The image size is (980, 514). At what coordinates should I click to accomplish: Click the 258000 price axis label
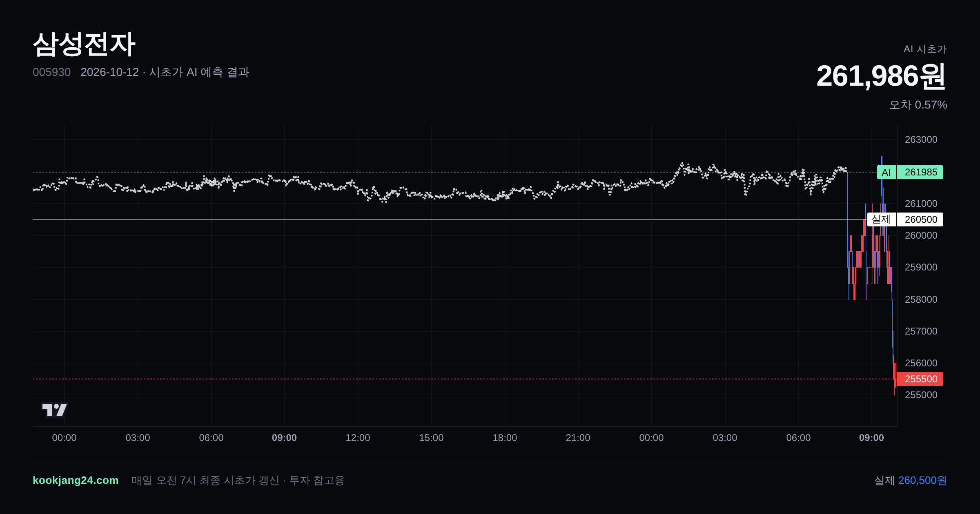[921, 299]
